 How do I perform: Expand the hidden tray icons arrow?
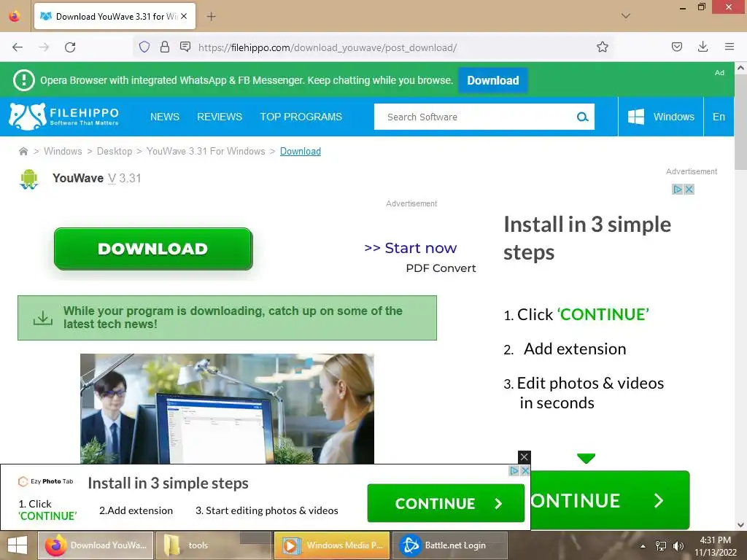pos(643,546)
